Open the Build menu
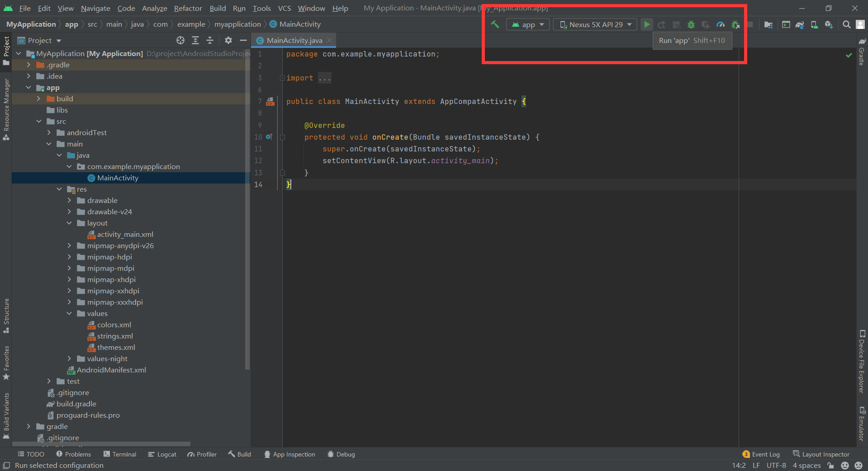 tap(218, 8)
